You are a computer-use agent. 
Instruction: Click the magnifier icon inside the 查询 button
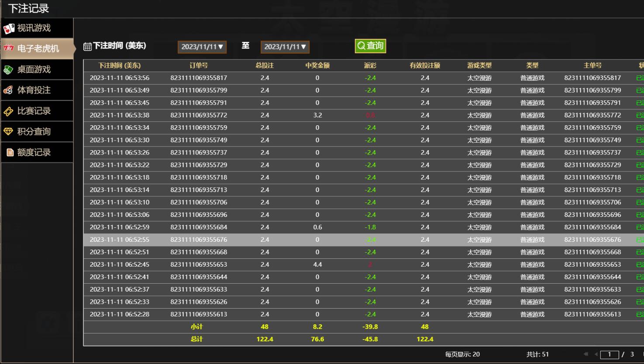coord(361,46)
